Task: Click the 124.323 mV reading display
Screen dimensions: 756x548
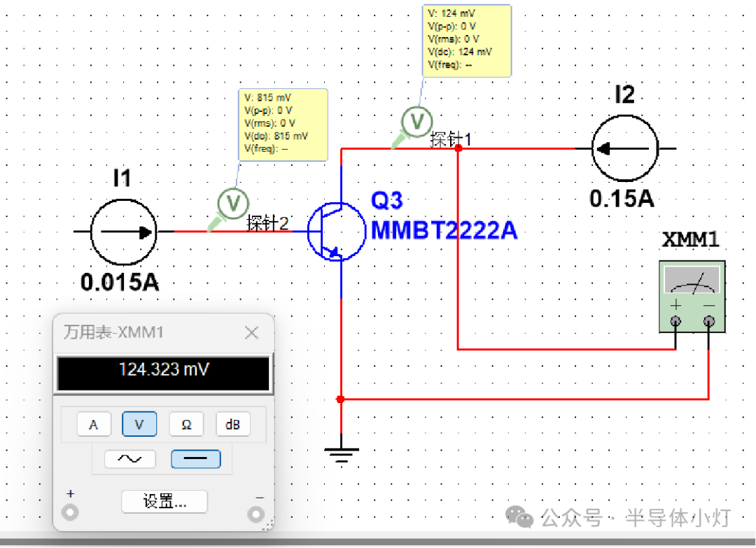Action: coord(163,373)
